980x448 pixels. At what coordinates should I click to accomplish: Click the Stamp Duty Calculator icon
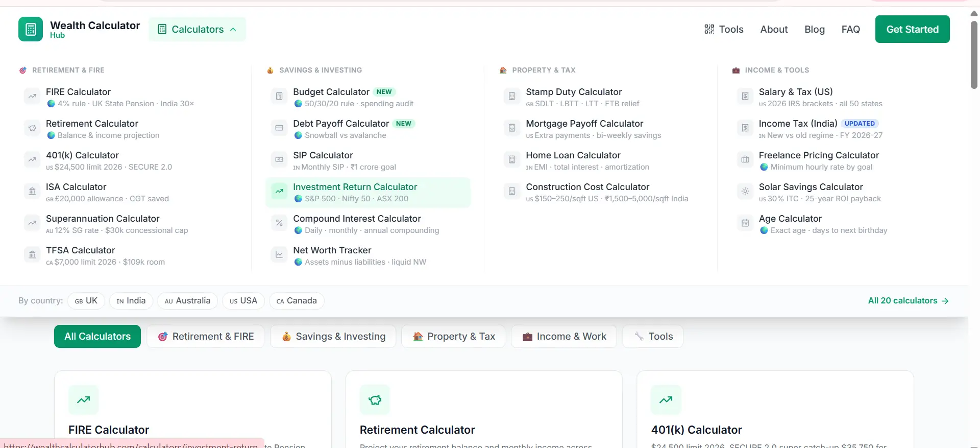click(x=512, y=97)
